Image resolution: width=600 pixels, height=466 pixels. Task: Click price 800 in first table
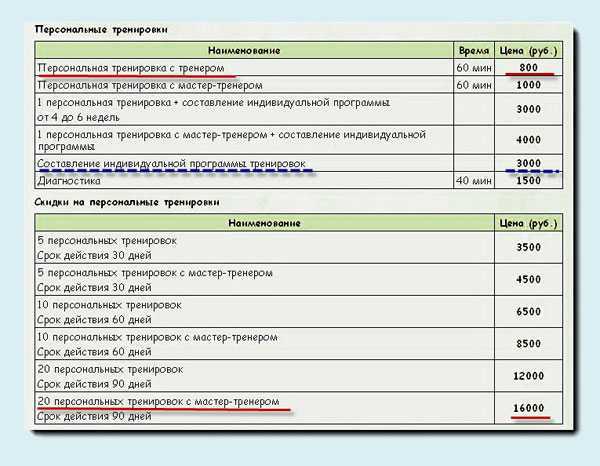(528, 67)
